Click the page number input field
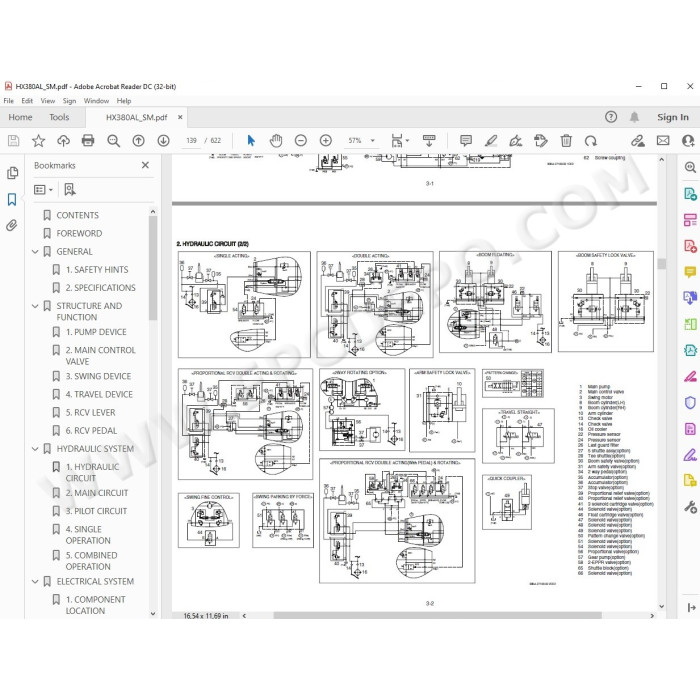 [x=191, y=141]
